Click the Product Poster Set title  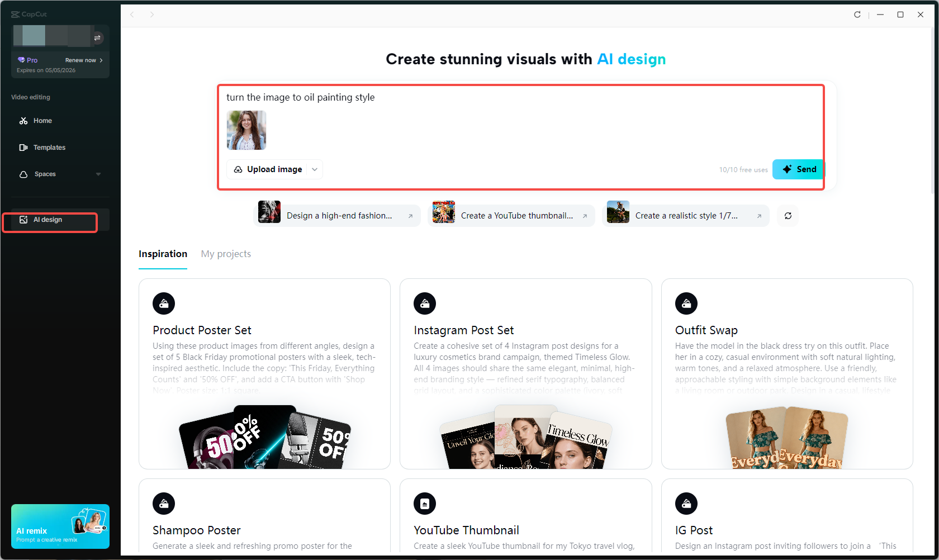pyautogui.click(x=202, y=330)
